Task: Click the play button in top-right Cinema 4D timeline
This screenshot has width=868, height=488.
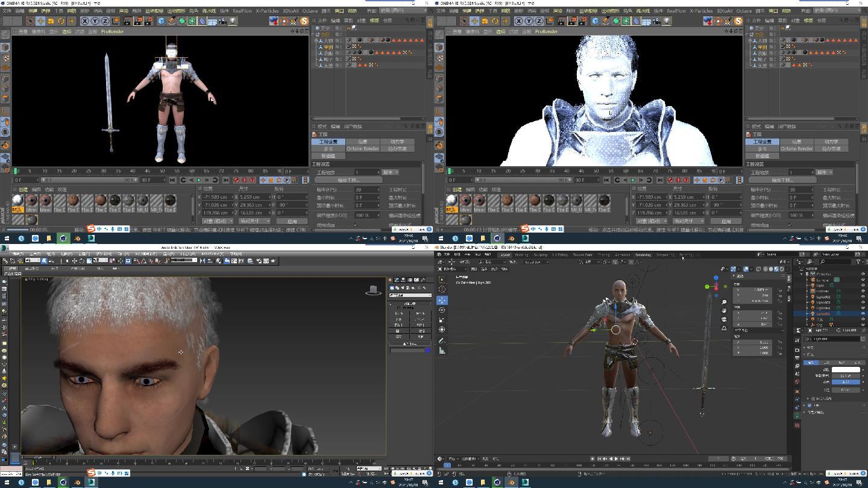Action: (x=633, y=180)
